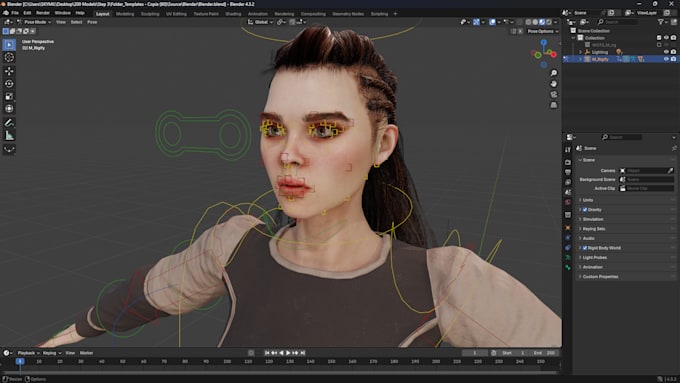
Task: Toggle visibility eye for Collection row
Action: tap(666, 38)
